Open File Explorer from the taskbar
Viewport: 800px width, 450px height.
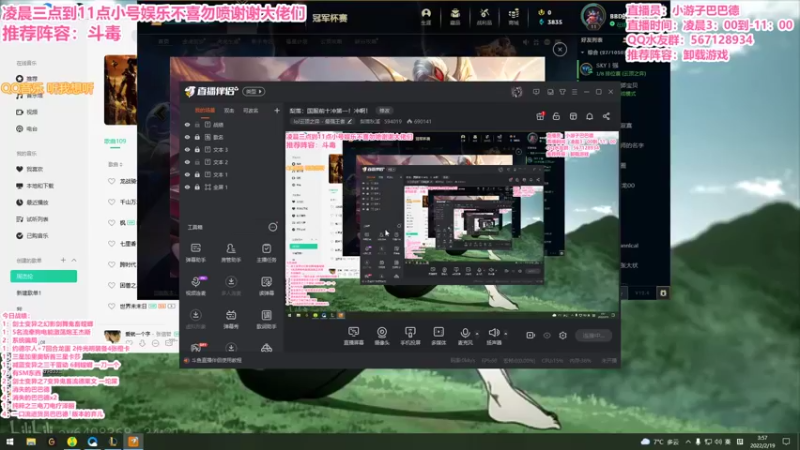(x=31, y=441)
